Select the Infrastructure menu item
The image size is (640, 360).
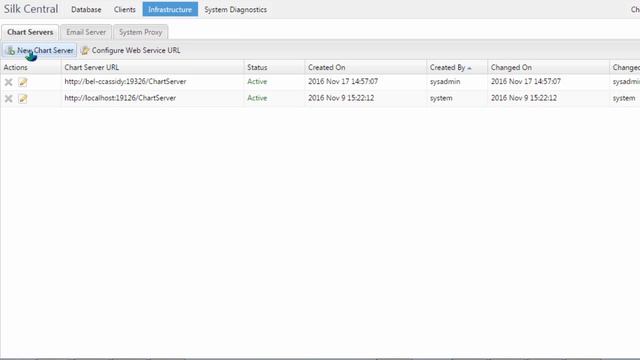[x=170, y=9]
